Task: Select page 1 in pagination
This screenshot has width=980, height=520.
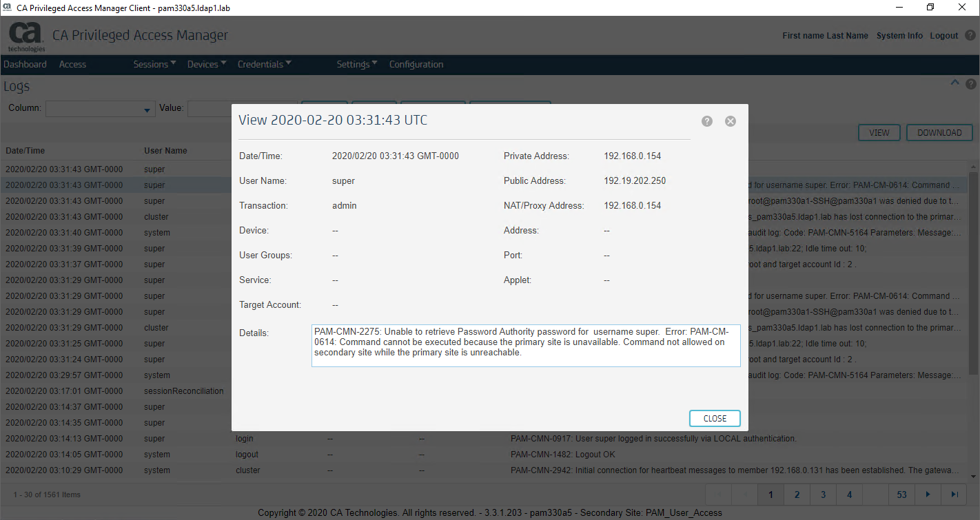Action: [x=771, y=495]
